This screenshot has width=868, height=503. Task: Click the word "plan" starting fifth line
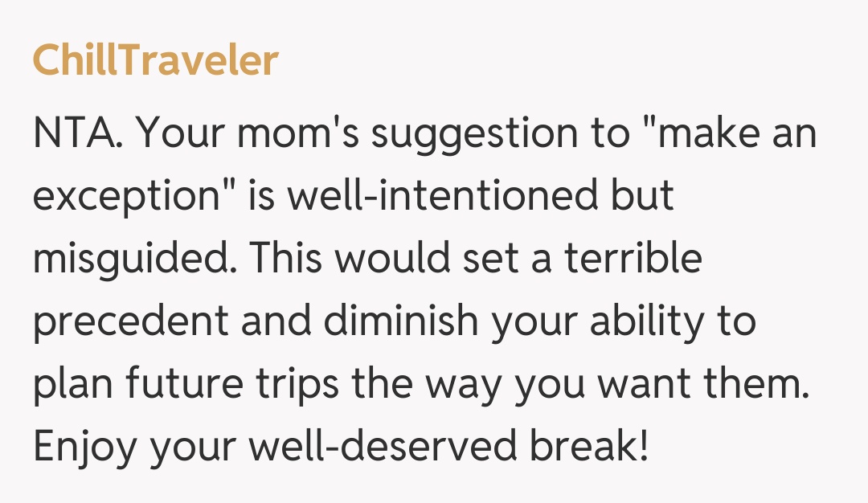tap(70, 384)
